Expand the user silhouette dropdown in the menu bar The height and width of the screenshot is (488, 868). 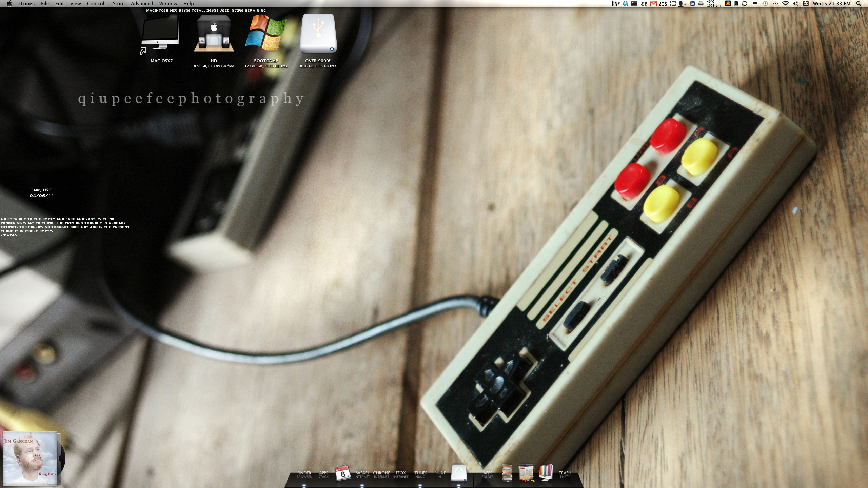682,4
